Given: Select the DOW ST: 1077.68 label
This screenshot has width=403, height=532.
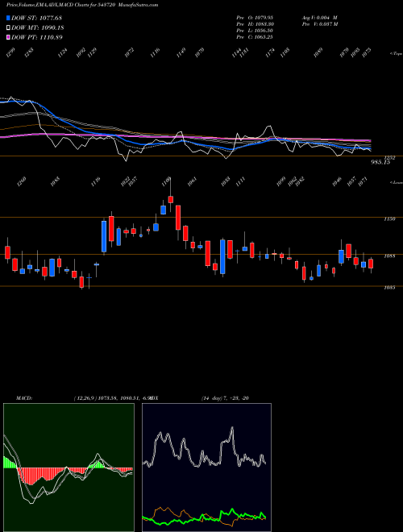Looking at the screenshot, I should point(36,18).
